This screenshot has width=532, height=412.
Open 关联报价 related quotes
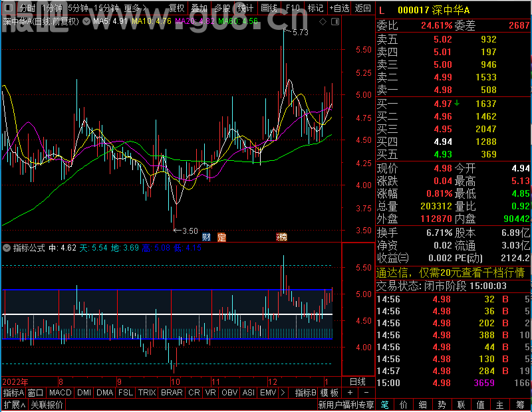47,405
